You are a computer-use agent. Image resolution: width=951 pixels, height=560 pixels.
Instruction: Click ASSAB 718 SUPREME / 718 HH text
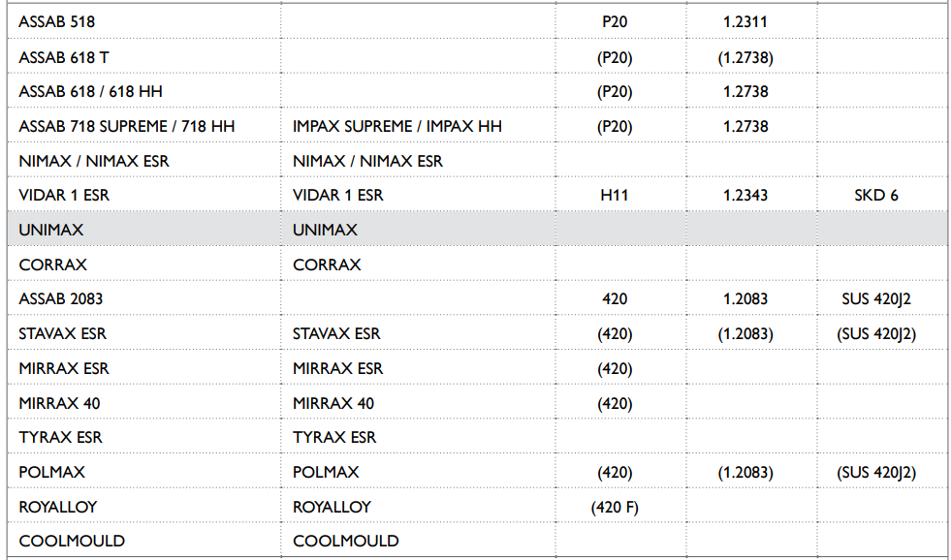point(126,127)
